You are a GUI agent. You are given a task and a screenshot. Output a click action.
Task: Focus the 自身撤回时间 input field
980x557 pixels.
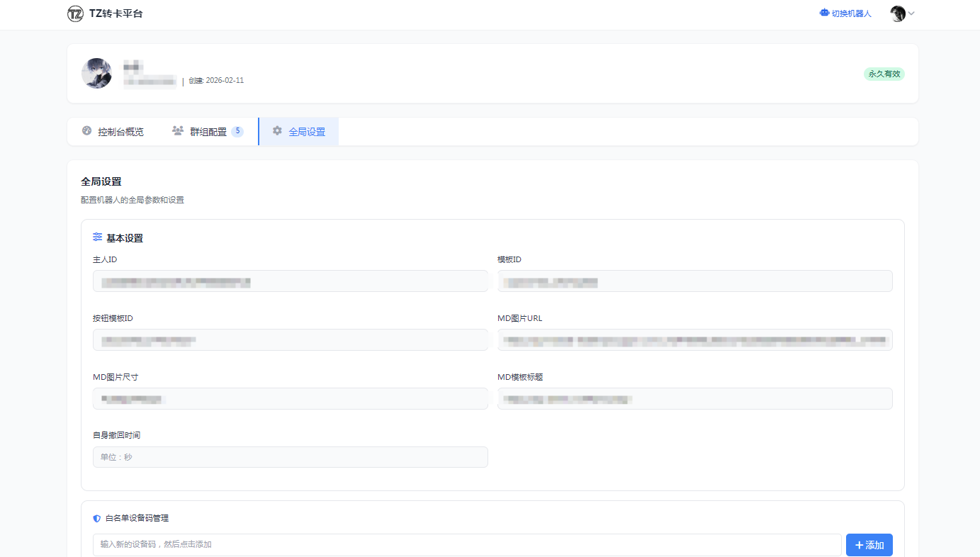click(x=290, y=457)
